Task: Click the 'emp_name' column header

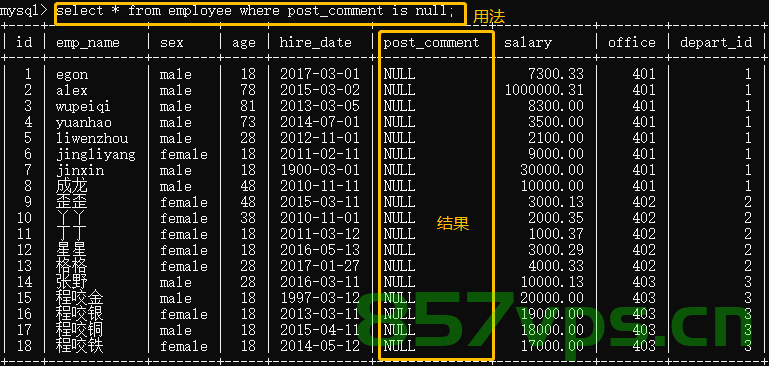Action: click(88, 43)
